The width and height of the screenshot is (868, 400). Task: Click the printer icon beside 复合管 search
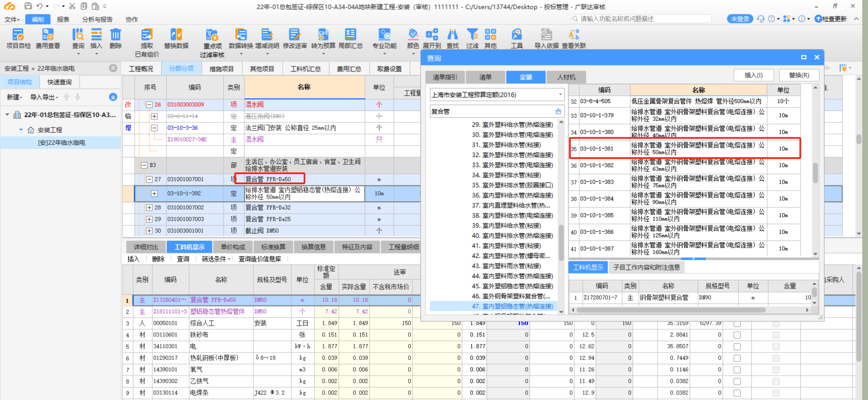click(x=558, y=111)
